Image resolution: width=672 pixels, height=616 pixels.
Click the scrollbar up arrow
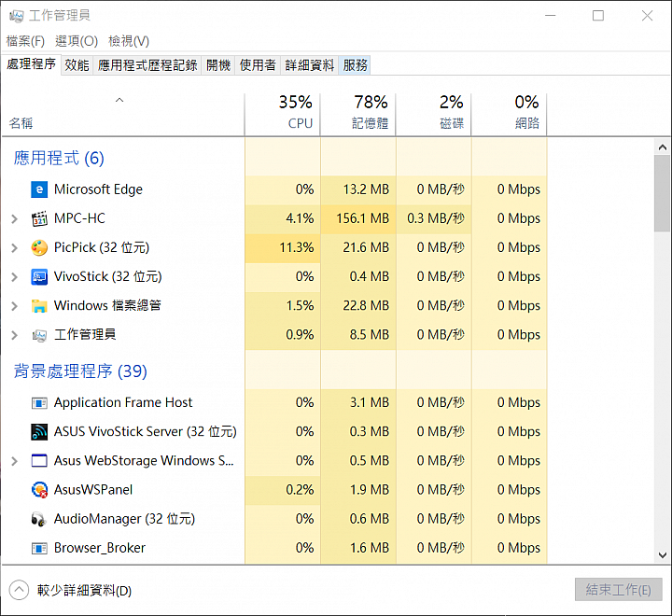point(663,147)
